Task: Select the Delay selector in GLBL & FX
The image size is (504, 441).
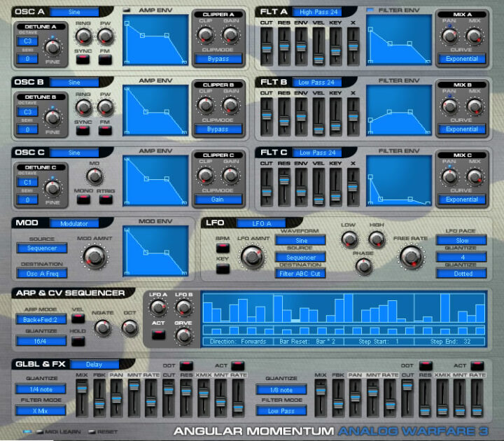Action: (94, 364)
